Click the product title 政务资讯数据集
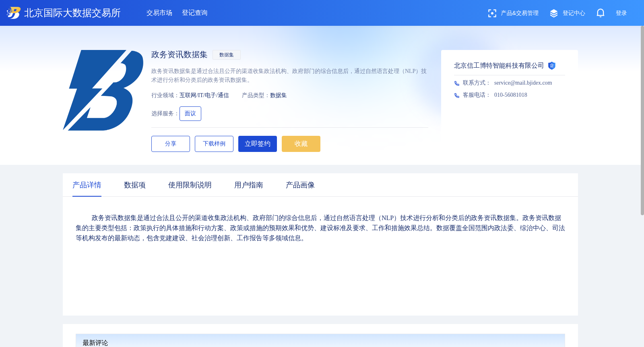 (x=180, y=54)
